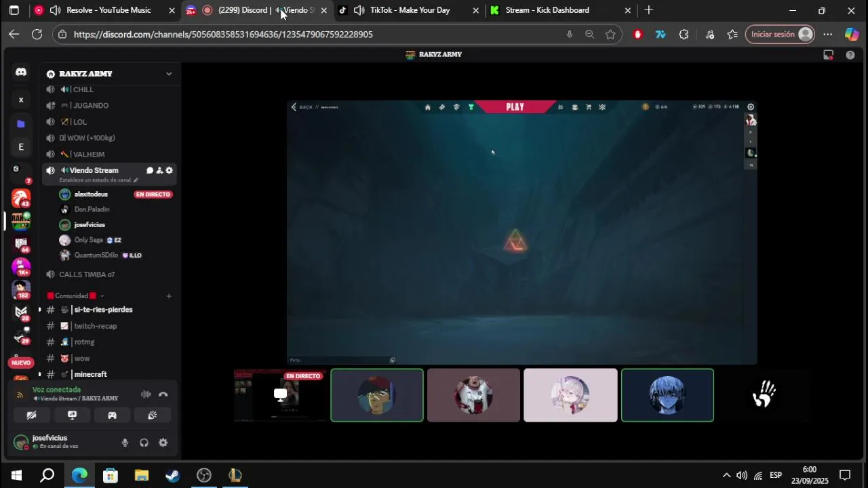Toggle microphone mute for josefvicius
This screenshot has height=488, width=868.
[125, 443]
